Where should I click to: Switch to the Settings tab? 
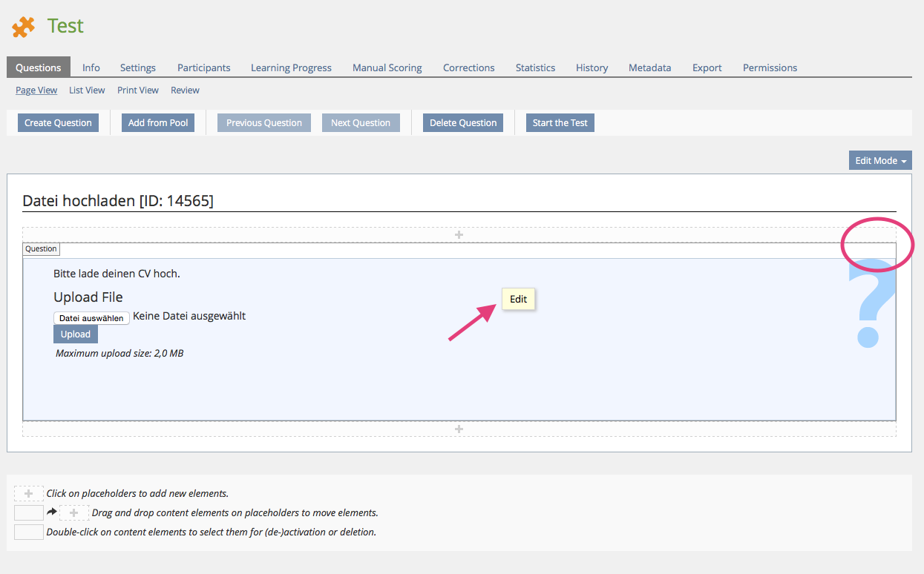(x=137, y=67)
